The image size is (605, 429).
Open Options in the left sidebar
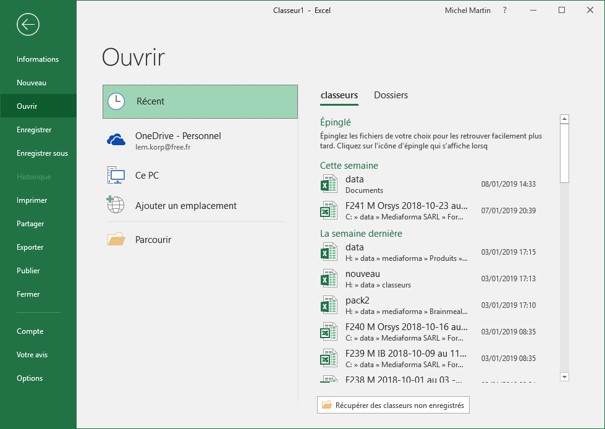point(30,378)
